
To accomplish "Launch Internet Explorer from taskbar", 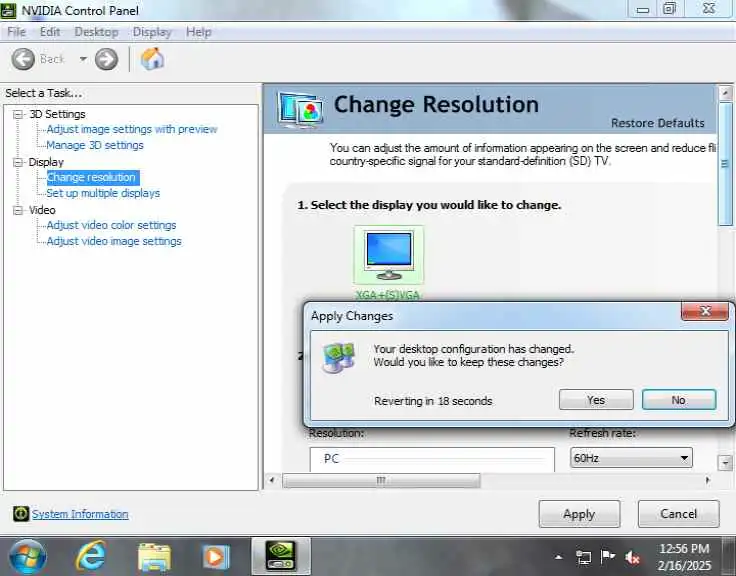I will click(91, 557).
